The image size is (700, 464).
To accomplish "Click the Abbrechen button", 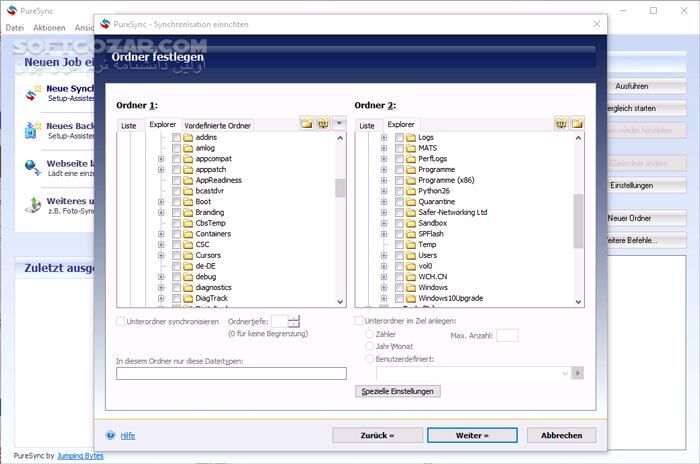I will (x=562, y=435).
